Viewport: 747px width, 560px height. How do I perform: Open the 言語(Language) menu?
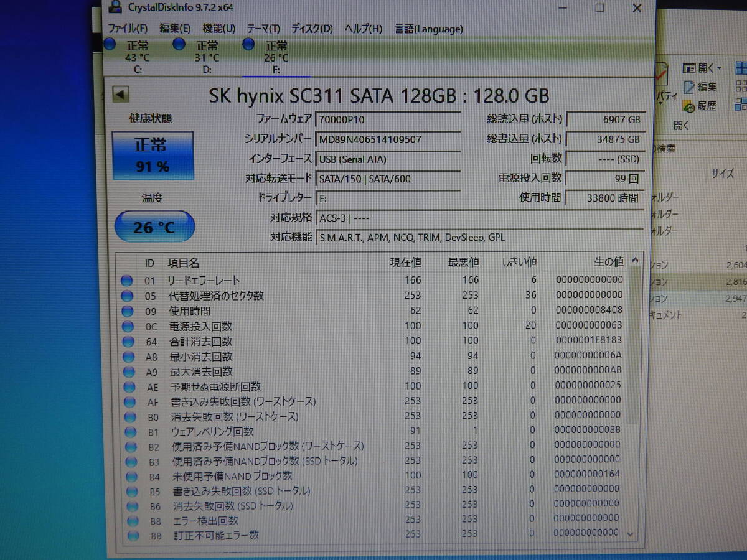(x=429, y=29)
